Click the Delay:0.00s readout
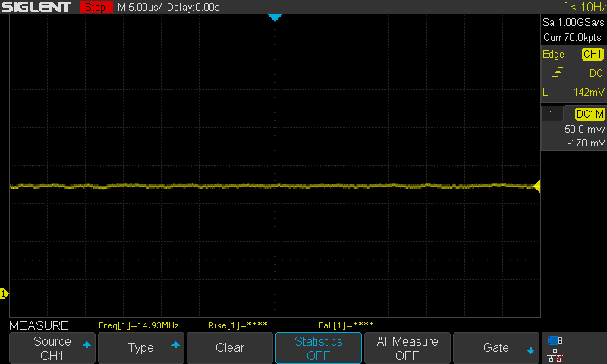This screenshot has height=364, width=607. (x=193, y=8)
